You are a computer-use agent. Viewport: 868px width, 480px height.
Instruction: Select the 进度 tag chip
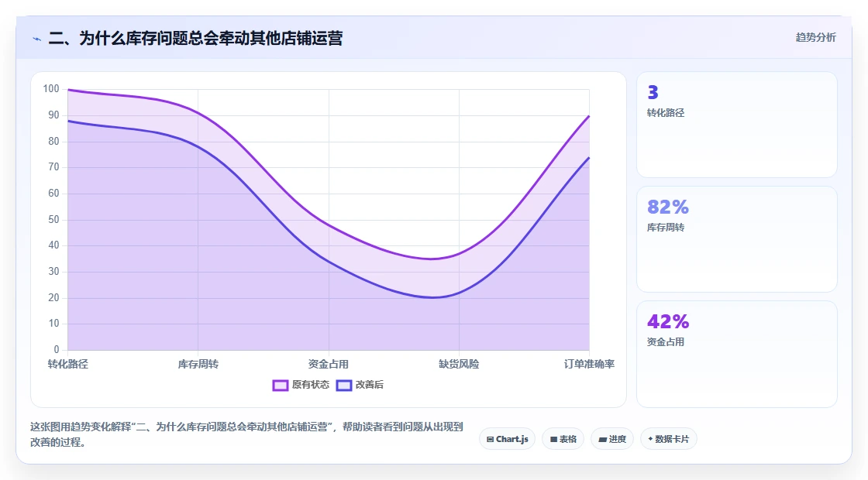[612, 439]
